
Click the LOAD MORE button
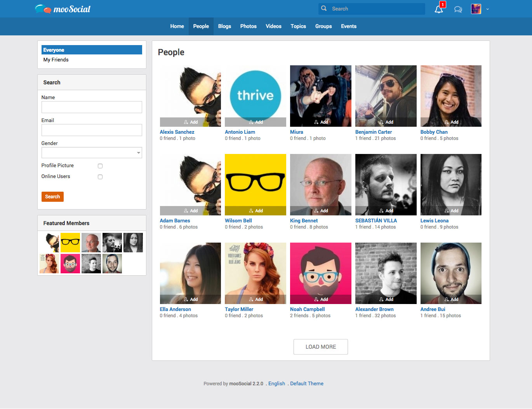(321, 347)
